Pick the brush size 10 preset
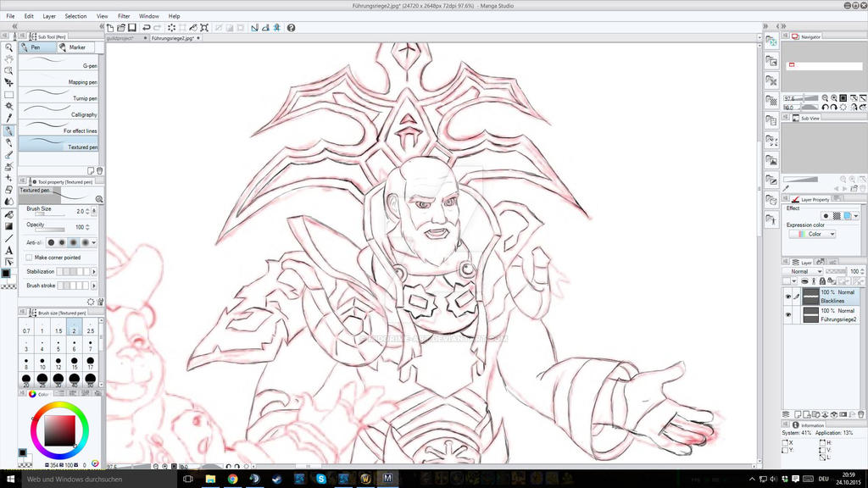Image resolution: width=868 pixels, height=488 pixels. point(42,363)
